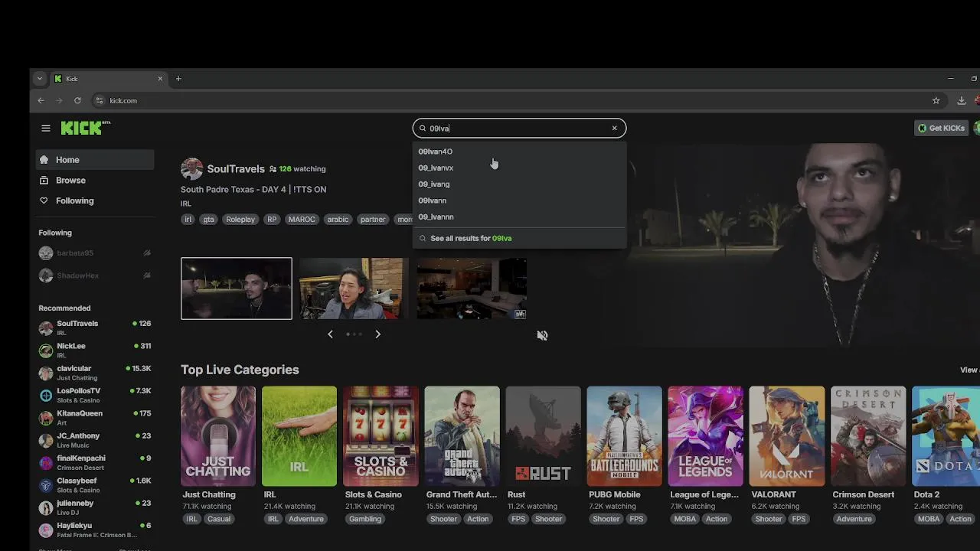
Task: Select the second featured stream thumbnail
Action: 354,289
